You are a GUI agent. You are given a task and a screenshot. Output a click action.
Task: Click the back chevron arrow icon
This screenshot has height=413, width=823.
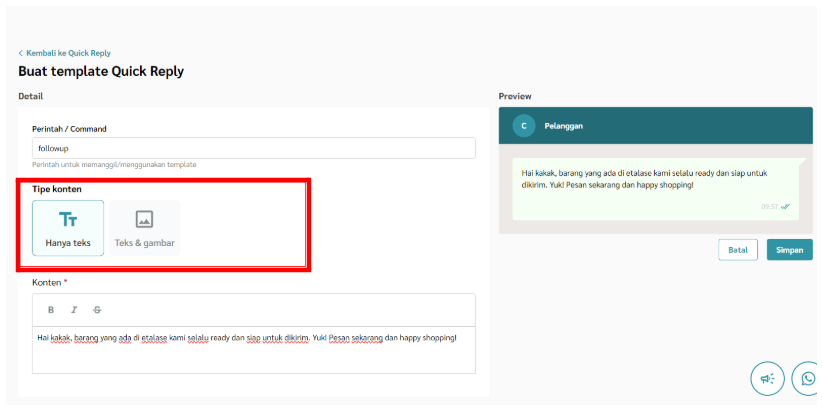pos(21,53)
